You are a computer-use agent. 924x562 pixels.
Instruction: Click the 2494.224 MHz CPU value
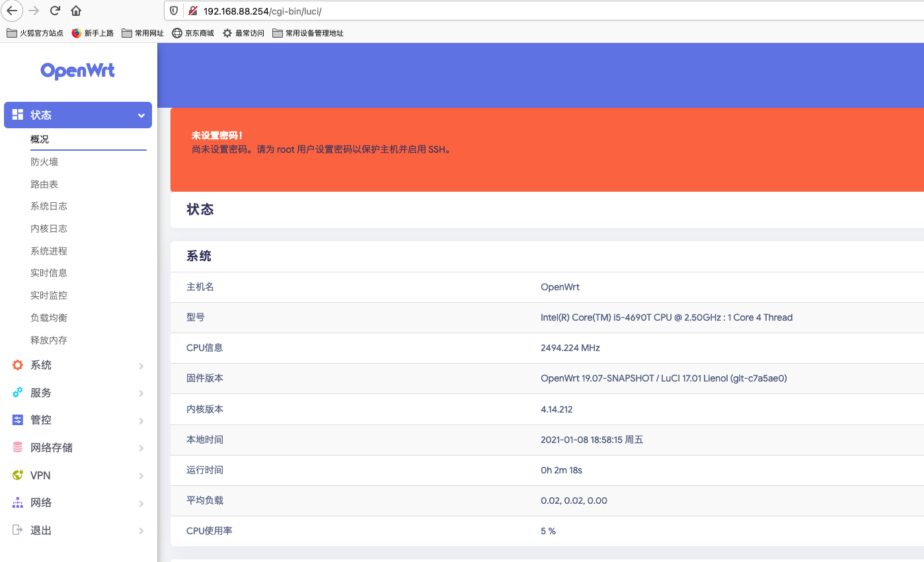(x=570, y=348)
